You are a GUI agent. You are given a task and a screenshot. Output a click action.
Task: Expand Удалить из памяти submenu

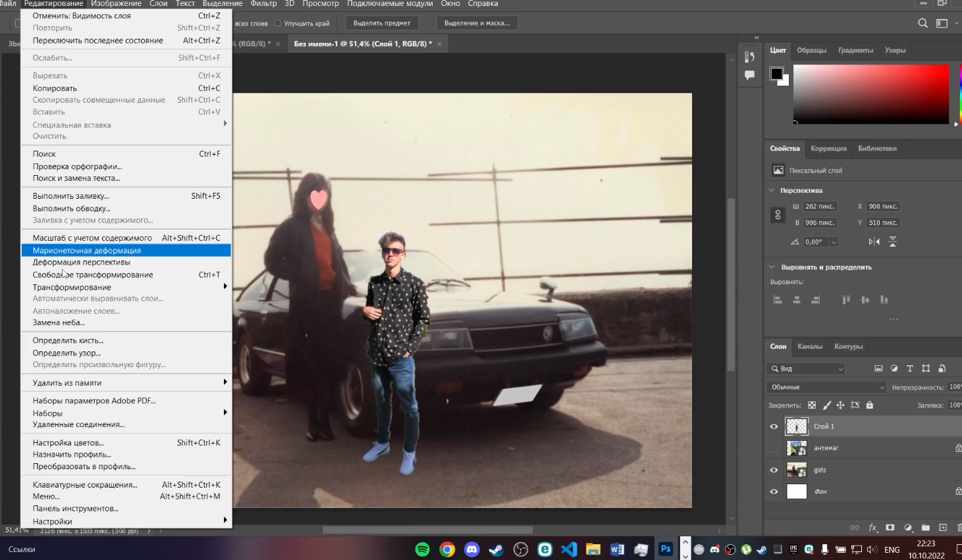click(126, 382)
